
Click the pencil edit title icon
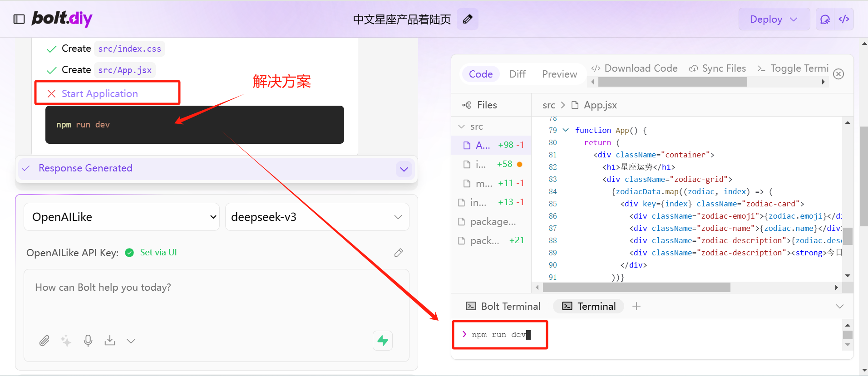(x=468, y=19)
